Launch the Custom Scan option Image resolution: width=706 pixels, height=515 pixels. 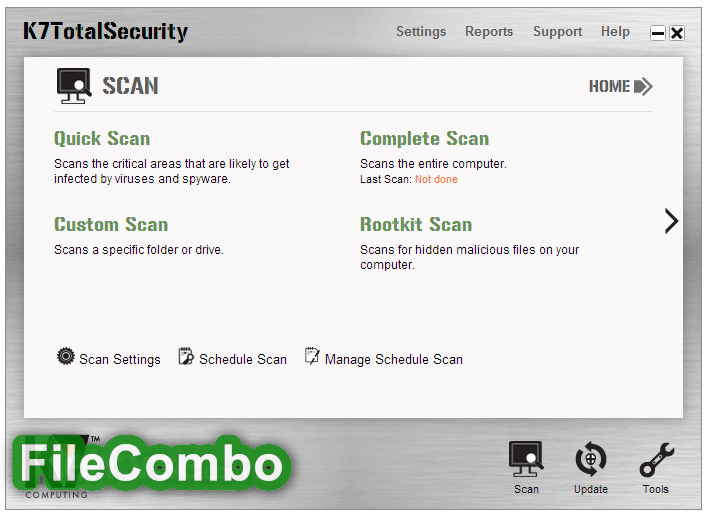tap(111, 224)
